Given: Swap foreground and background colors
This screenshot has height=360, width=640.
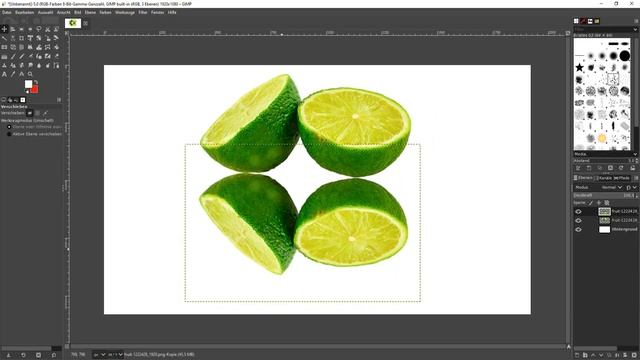Looking at the screenshot, I should [x=36, y=82].
